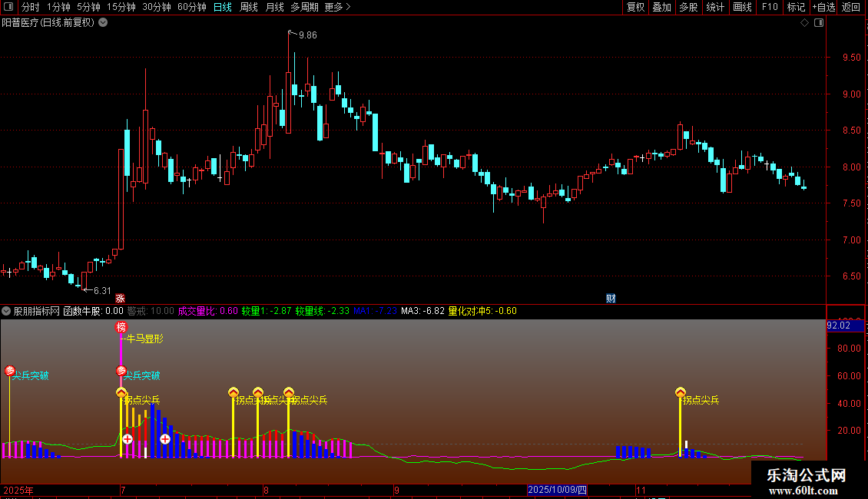868x499 pixels.
Task: Click the 较量1: -2.87 readout
Action: coord(267,311)
